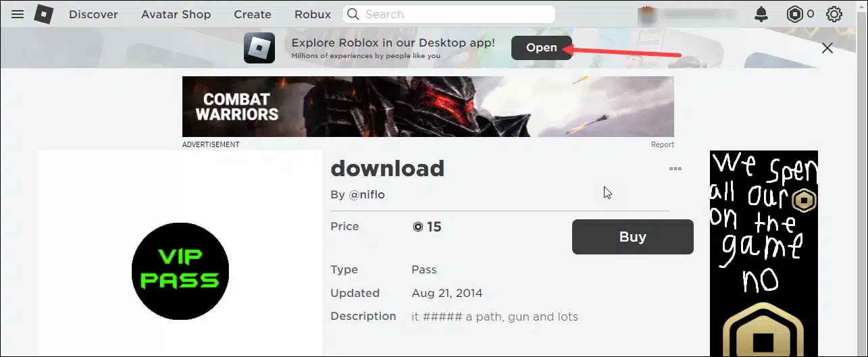This screenshot has height=357, width=868.
Task: Open the user avatar thumbnail in header
Action: (648, 14)
